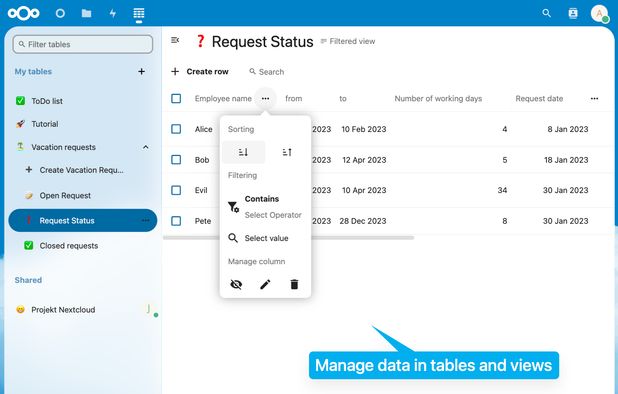The width and height of the screenshot is (618, 394).
Task: Sort column ascending
Action: click(x=287, y=152)
